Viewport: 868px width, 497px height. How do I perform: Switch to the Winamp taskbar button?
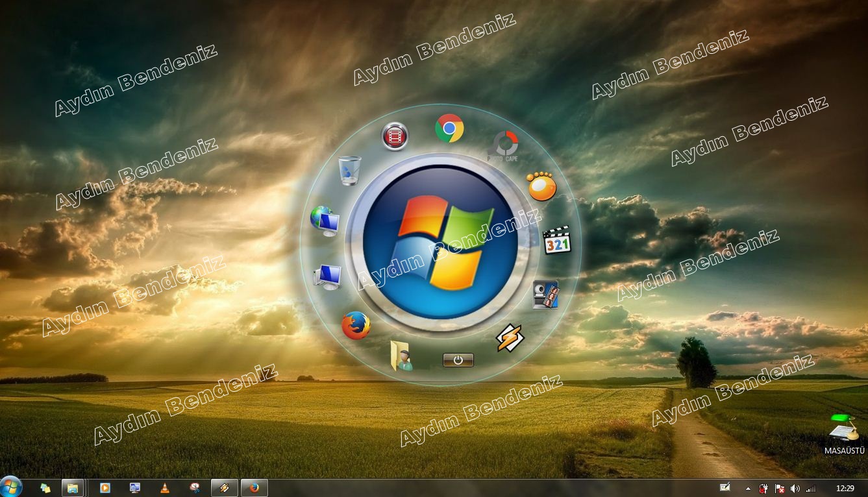225,488
